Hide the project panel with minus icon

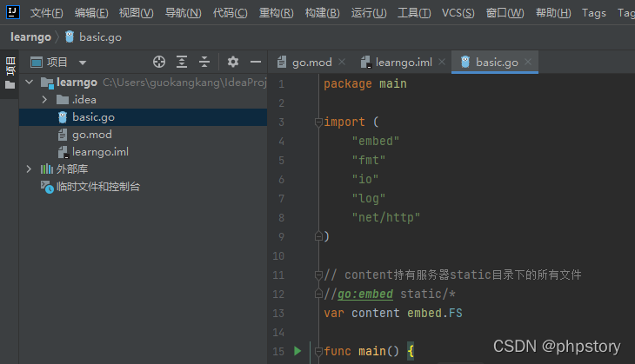click(x=256, y=62)
